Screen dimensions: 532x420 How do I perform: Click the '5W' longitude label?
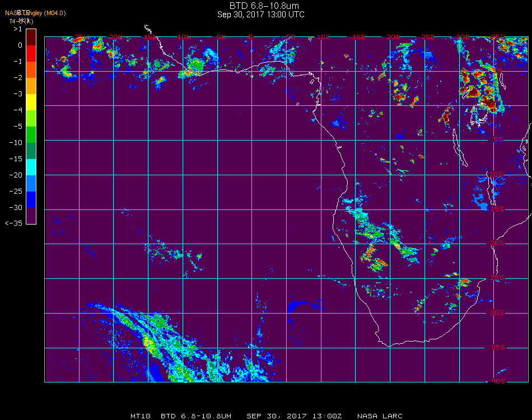click(x=221, y=36)
